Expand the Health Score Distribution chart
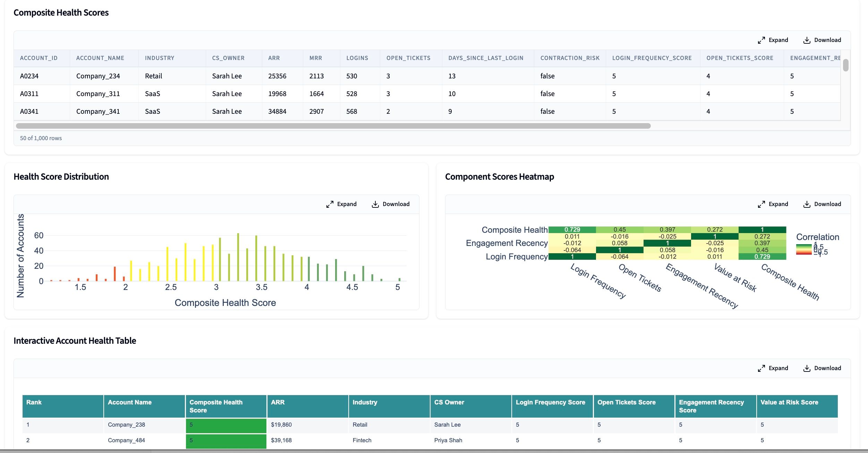The height and width of the screenshot is (453, 868). pyautogui.click(x=341, y=204)
